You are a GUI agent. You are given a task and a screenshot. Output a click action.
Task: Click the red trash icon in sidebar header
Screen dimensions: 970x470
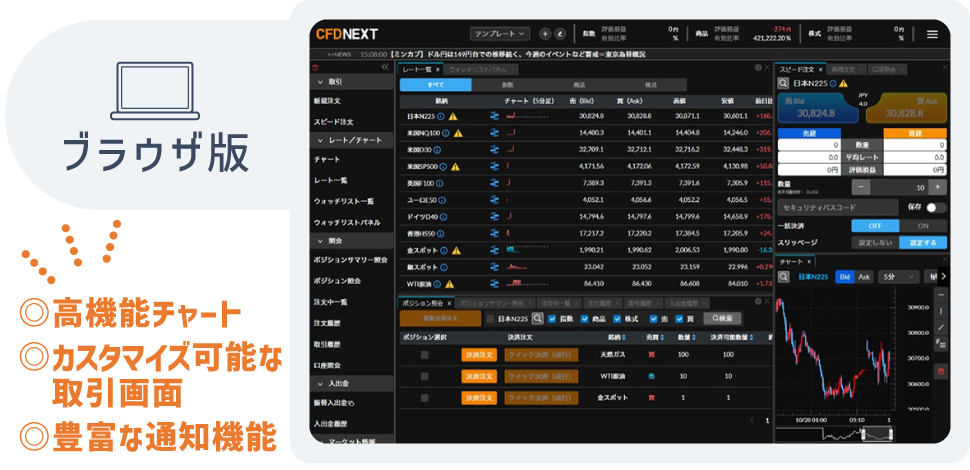315,67
